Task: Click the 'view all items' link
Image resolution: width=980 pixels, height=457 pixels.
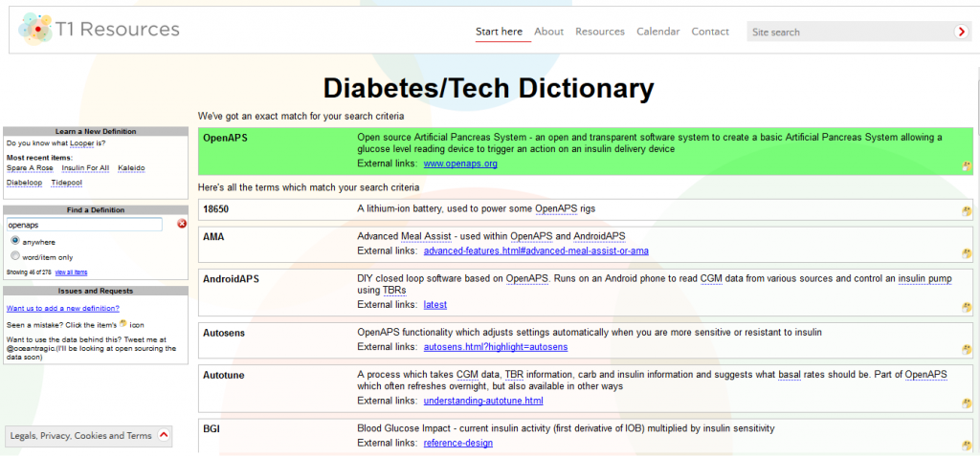Action: pos(71,272)
